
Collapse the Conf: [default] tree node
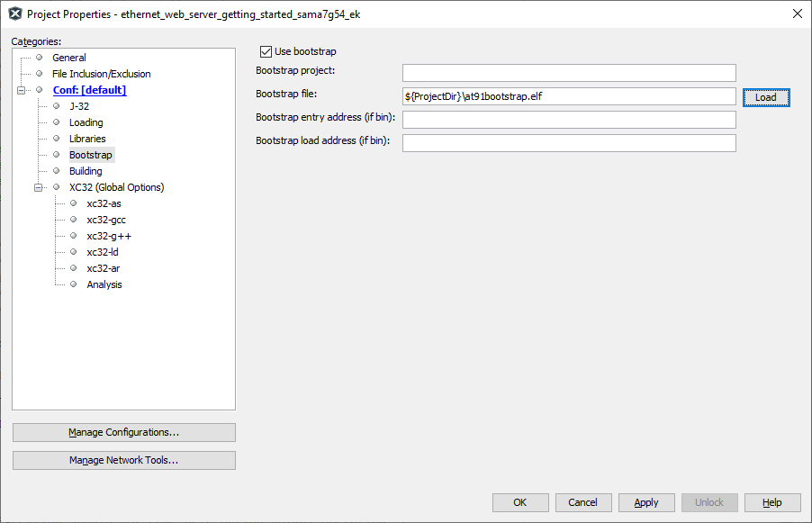click(22, 90)
